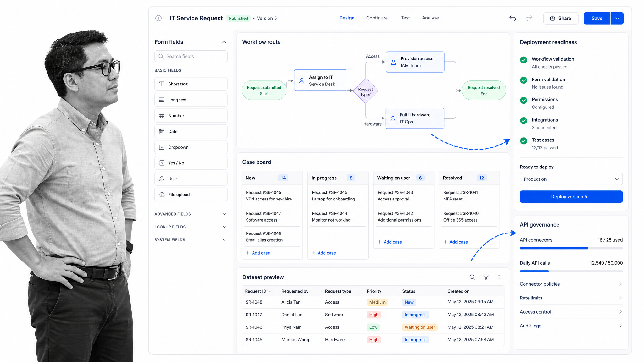Click the Save button
The height and width of the screenshot is (362, 644).
(597, 18)
